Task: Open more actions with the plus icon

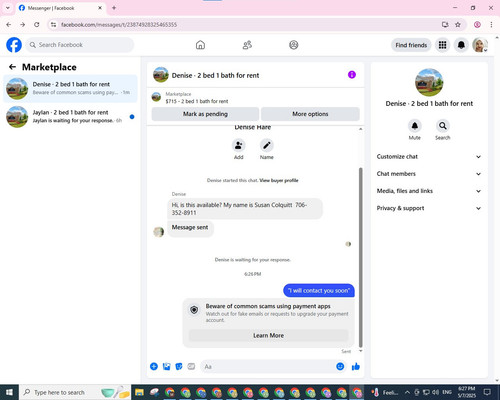Action: tap(154, 367)
